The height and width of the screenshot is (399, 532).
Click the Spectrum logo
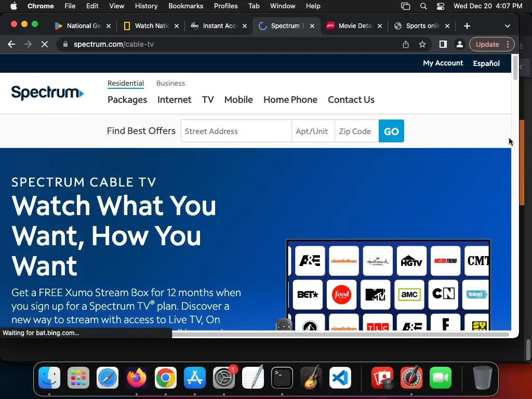[x=47, y=92]
